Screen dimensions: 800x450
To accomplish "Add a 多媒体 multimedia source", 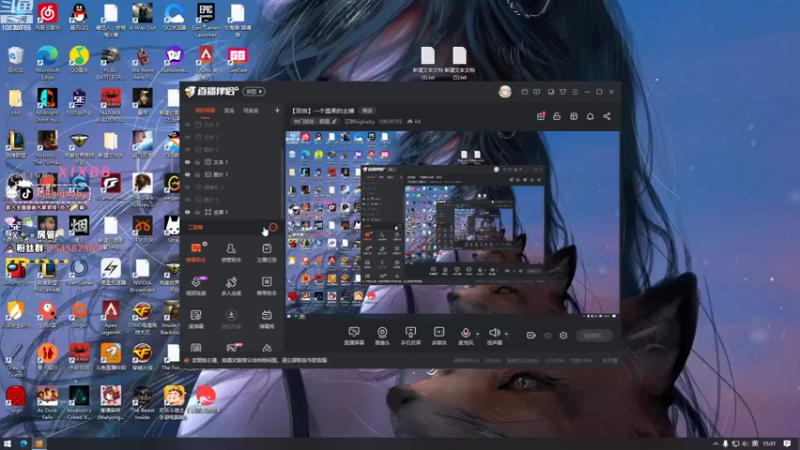I will tap(439, 336).
